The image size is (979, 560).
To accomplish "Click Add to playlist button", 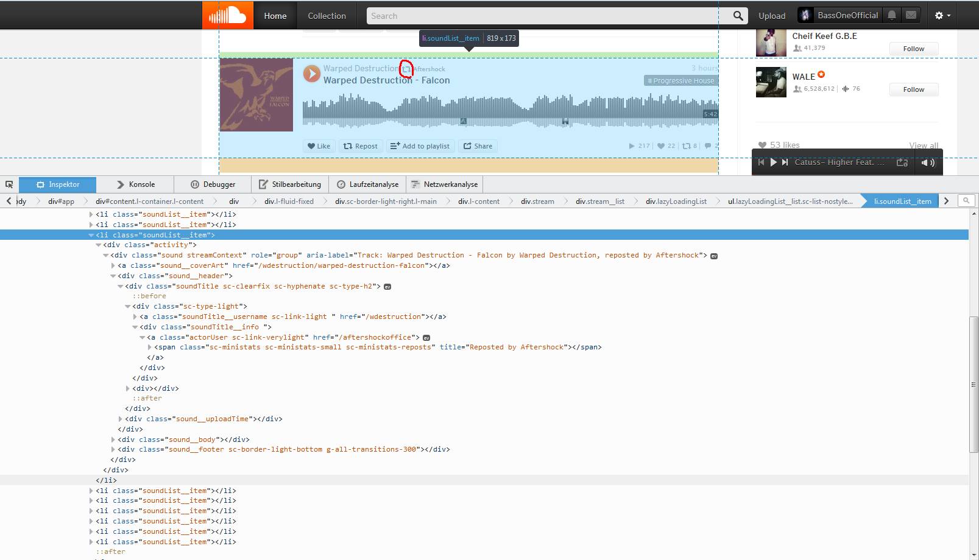I will coord(420,146).
